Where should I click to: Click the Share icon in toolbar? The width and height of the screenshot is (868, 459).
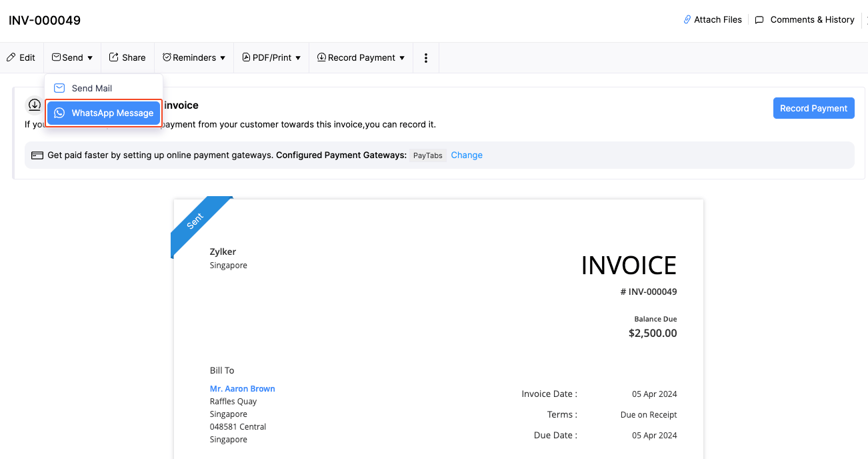point(114,58)
